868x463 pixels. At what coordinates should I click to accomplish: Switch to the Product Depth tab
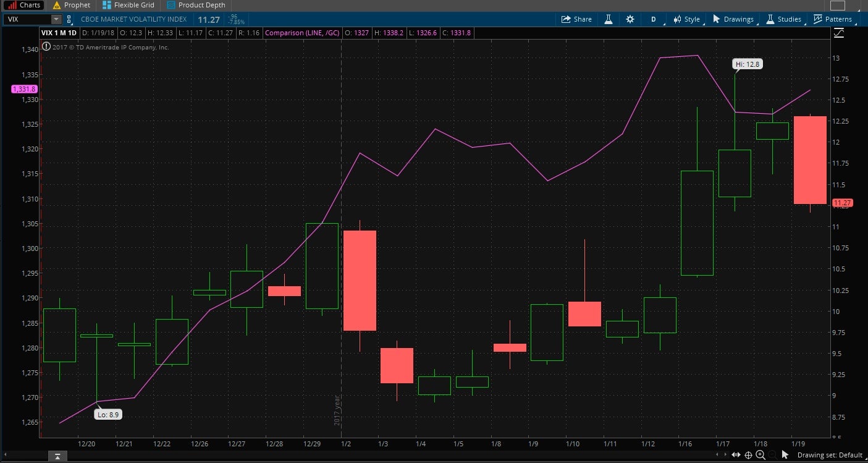[x=195, y=5]
